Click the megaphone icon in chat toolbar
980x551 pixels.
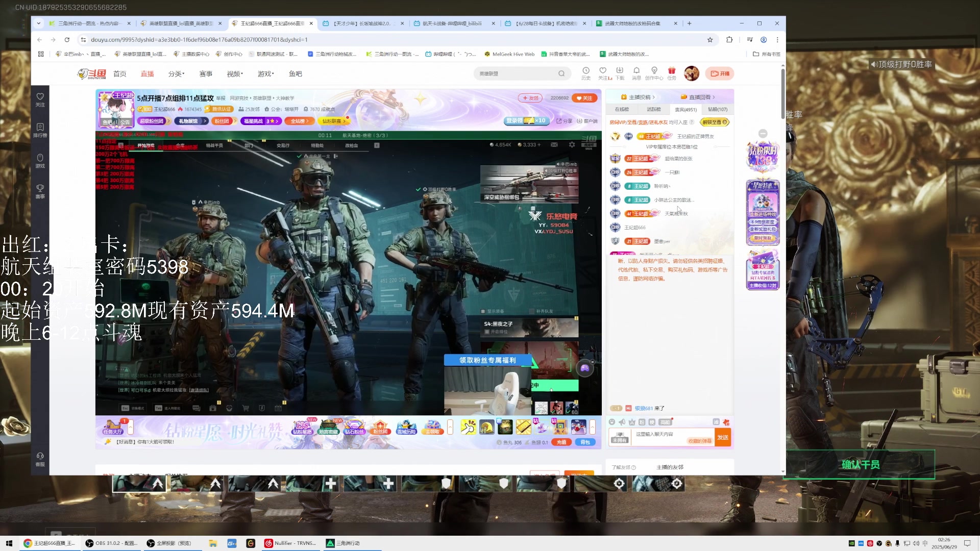[622, 422]
